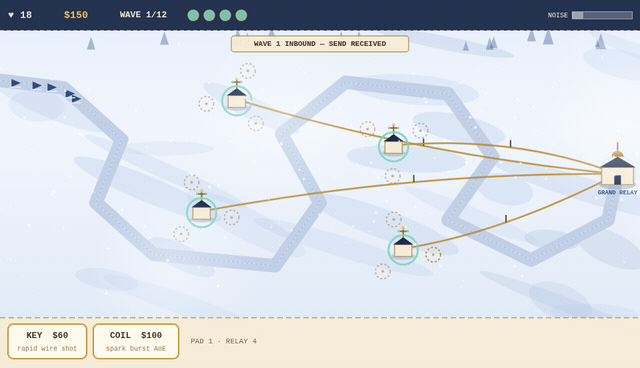The width and height of the screenshot is (640, 368).
Task: Select the southernmost relay station
Action: pos(403,249)
